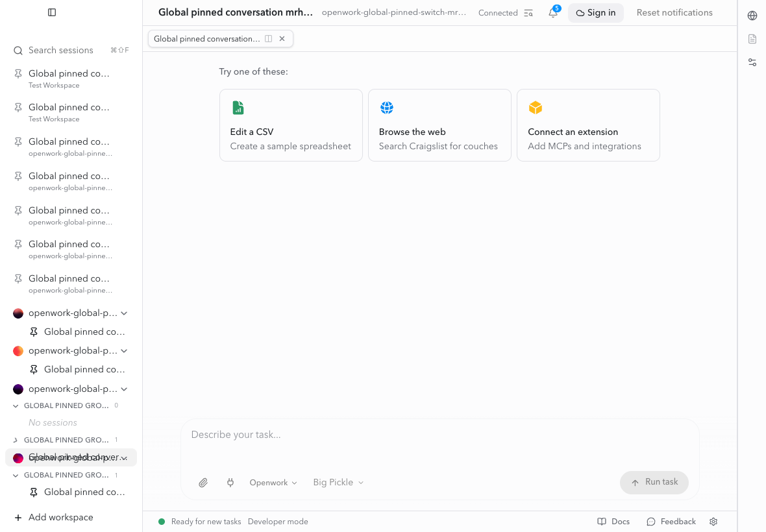Click the pink-purple avatar on the highlighted row

coord(18,458)
